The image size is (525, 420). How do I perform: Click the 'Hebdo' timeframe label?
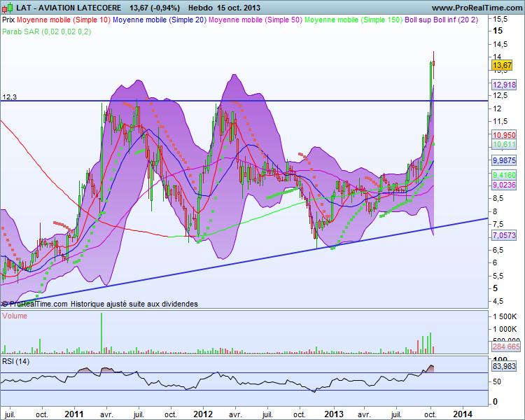pos(201,8)
